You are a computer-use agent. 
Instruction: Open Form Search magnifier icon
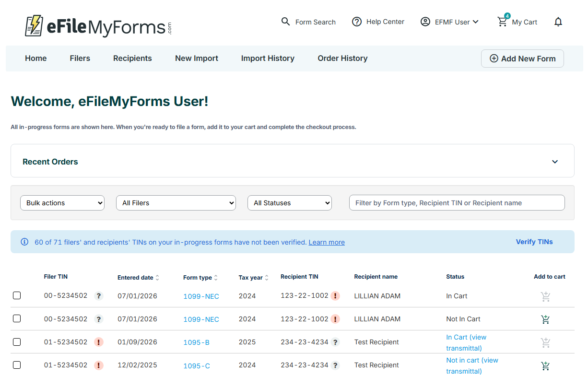[x=285, y=22]
